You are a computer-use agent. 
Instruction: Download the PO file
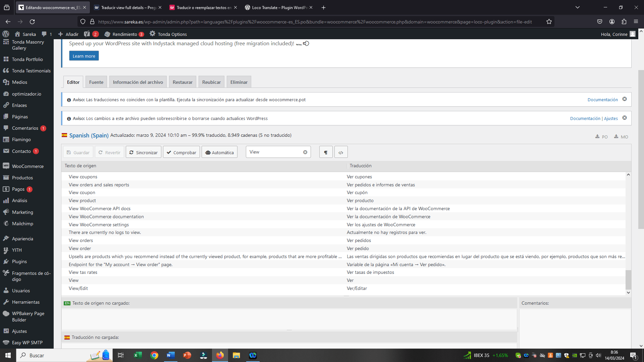click(601, 137)
